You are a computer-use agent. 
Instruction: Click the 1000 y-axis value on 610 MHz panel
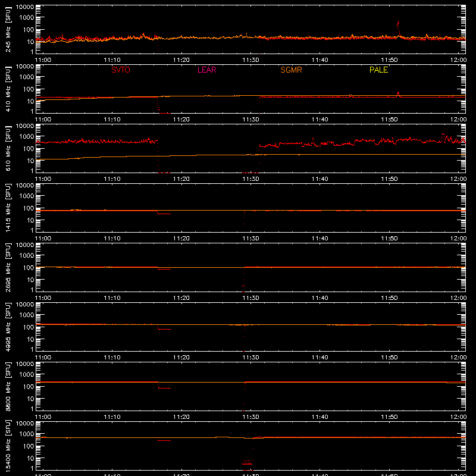(x=26, y=137)
